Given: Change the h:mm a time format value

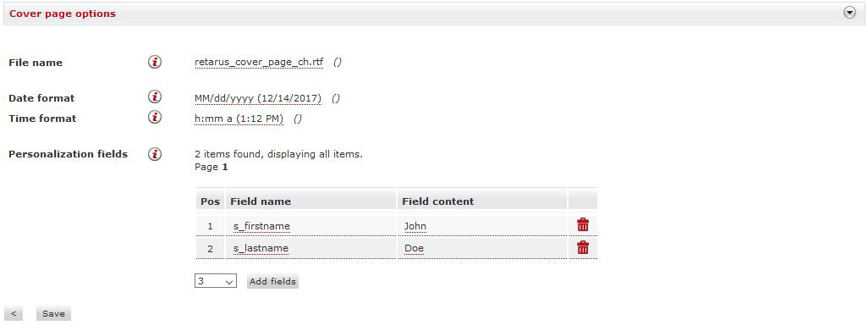Looking at the screenshot, I should 239,119.
